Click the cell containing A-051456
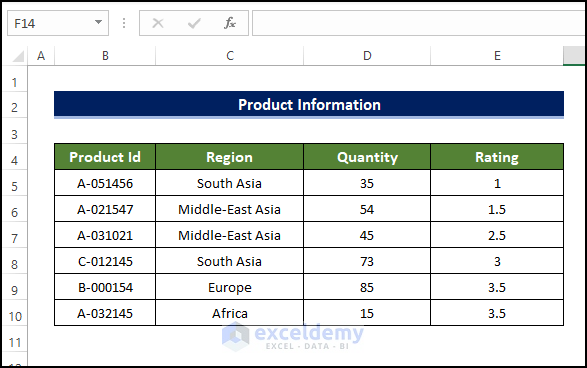This screenshot has width=587, height=368. point(105,183)
